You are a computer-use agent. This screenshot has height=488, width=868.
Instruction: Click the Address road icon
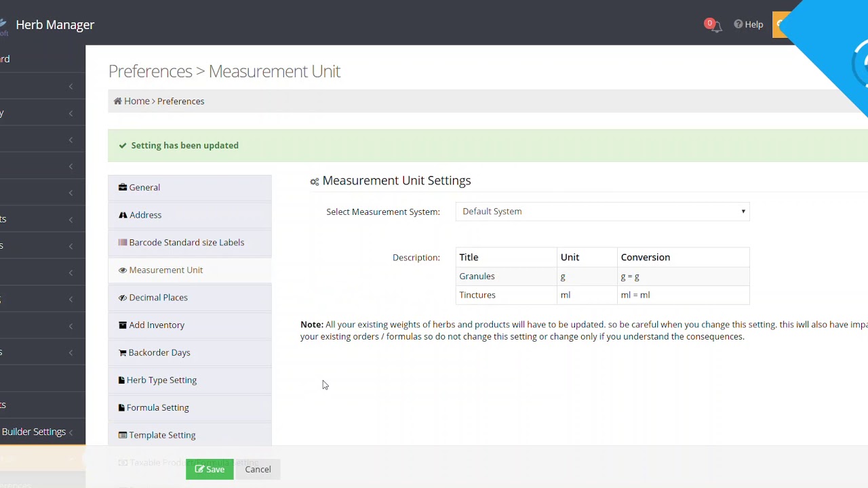123,215
